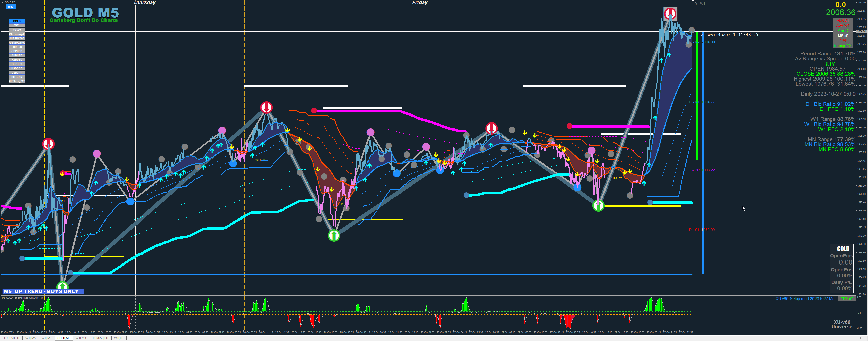The width and height of the screenshot is (868, 341).
Task: Toggle the MS-off switch button
Action: click(843, 36)
